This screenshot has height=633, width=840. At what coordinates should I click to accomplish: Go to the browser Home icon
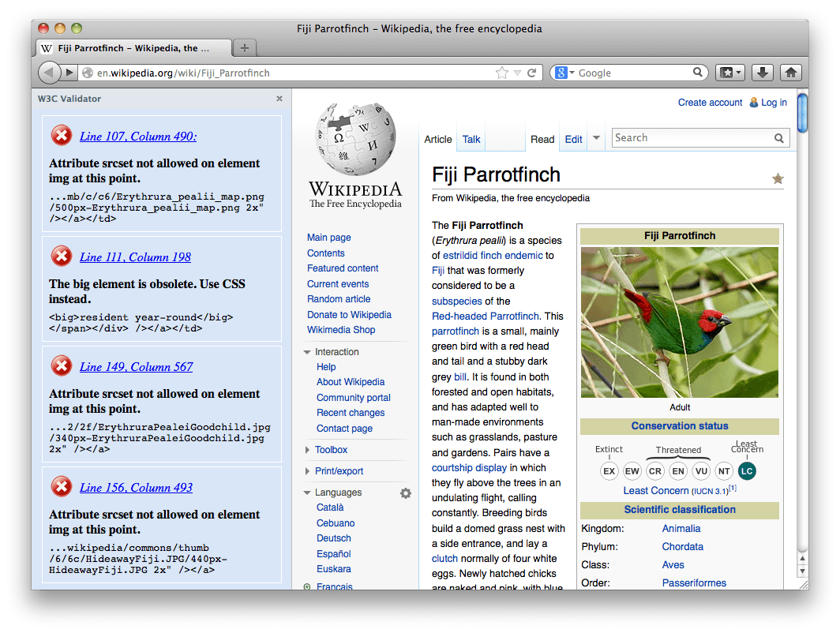pos(791,73)
